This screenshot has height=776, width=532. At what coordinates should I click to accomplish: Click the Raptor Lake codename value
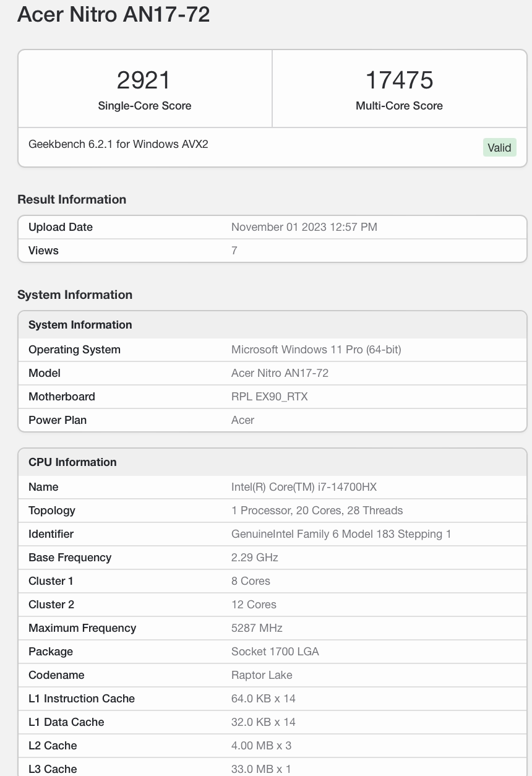click(262, 675)
